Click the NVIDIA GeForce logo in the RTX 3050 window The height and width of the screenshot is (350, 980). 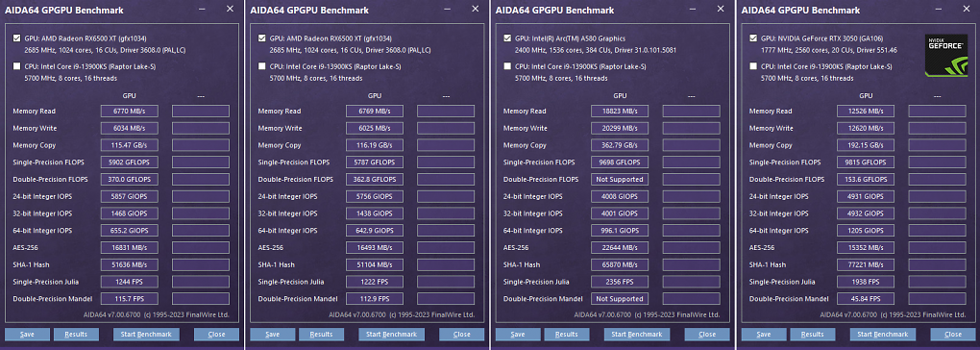946,55
